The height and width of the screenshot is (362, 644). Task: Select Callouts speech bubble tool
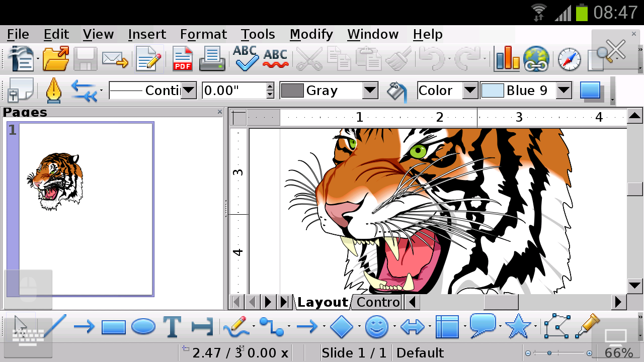(482, 326)
